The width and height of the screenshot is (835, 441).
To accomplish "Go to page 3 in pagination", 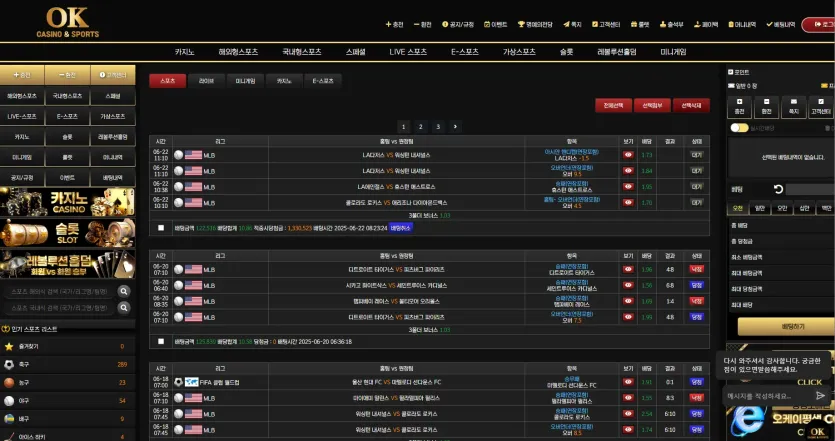I will tap(438, 127).
